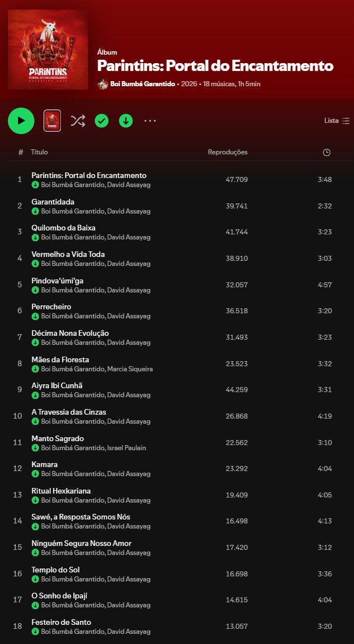Open David Assayag link on Kamara row

(129, 474)
